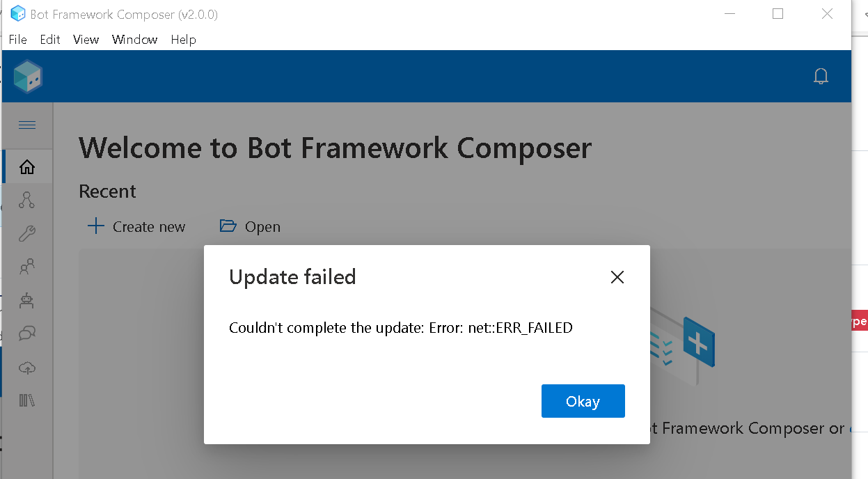868x479 pixels.
Task: Open Bot responses via the robot icon
Action: pyautogui.click(x=26, y=300)
